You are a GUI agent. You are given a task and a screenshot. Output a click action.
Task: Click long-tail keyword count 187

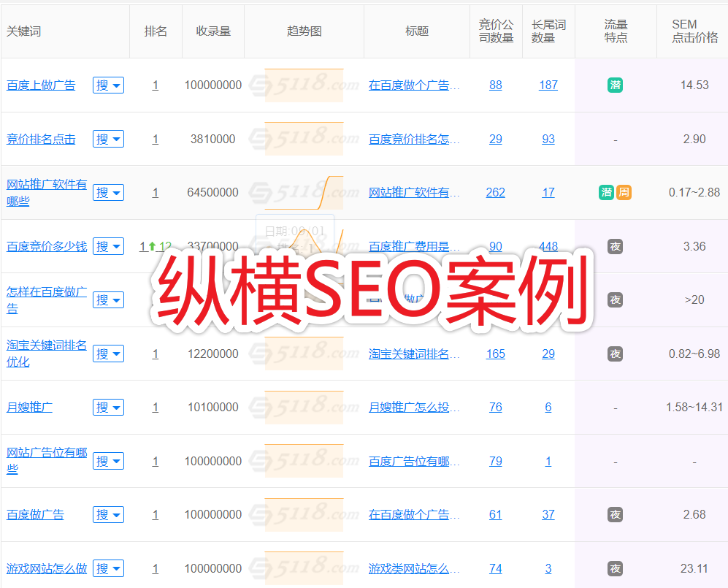tap(548, 85)
